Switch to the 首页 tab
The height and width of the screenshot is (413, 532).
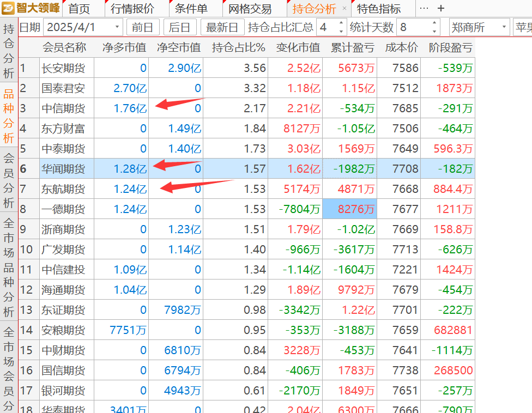pos(79,9)
